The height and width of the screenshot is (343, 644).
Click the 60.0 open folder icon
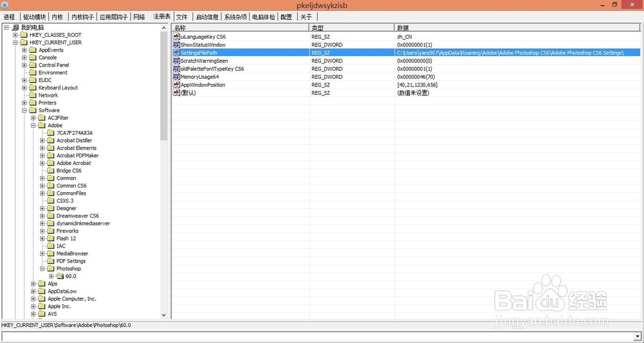click(59, 276)
